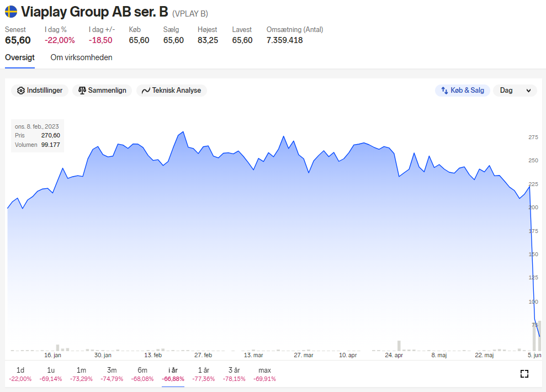The width and height of the screenshot is (546, 392).
Task: Click the Lavest value 65,60
Action: tap(242, 40)
